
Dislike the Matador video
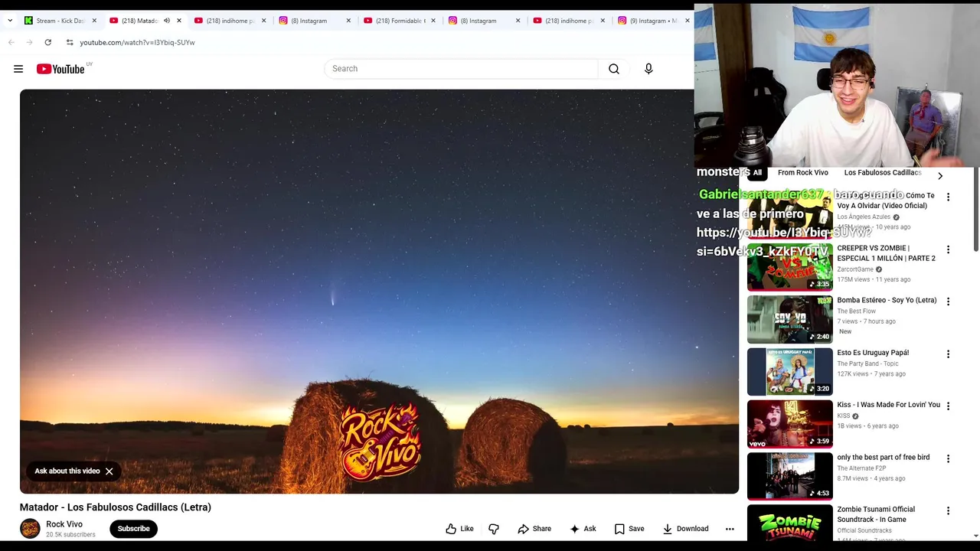[494, 529]
